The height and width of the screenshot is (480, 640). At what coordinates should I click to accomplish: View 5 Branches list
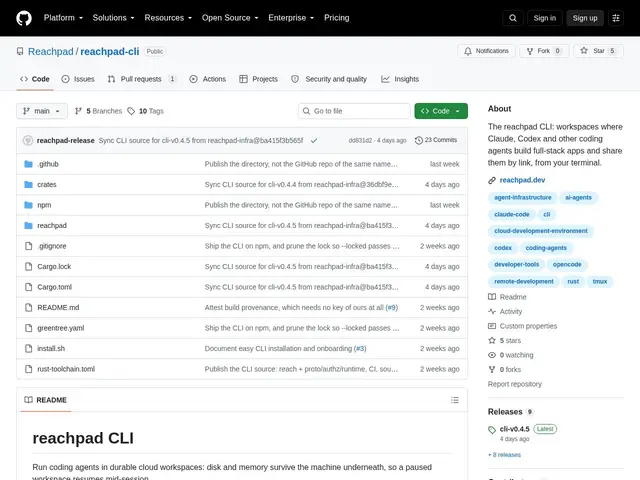[98, 111]
